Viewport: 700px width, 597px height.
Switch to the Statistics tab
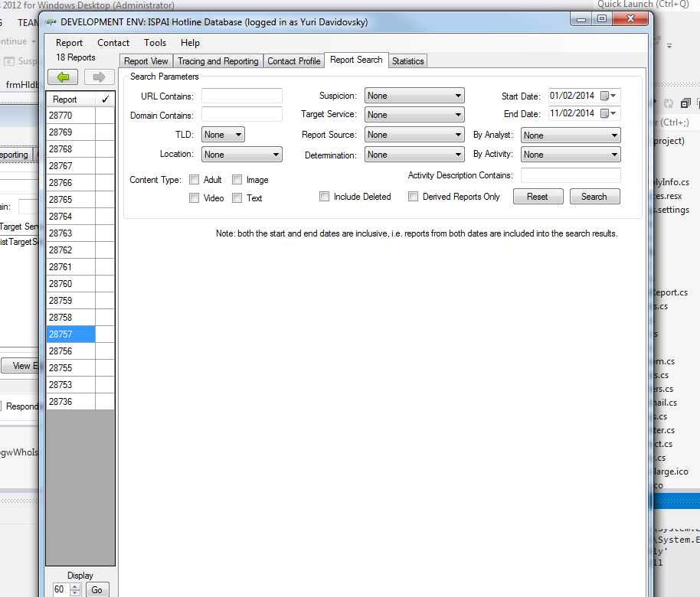click(x=407, y=61)
